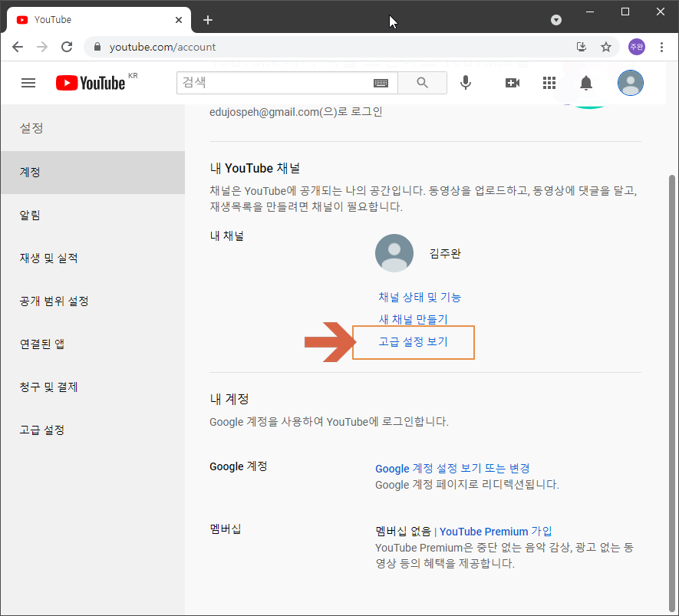Click the 멤버십 label
The width and height of the screenshot is (679, 616).
coord(225,529)
